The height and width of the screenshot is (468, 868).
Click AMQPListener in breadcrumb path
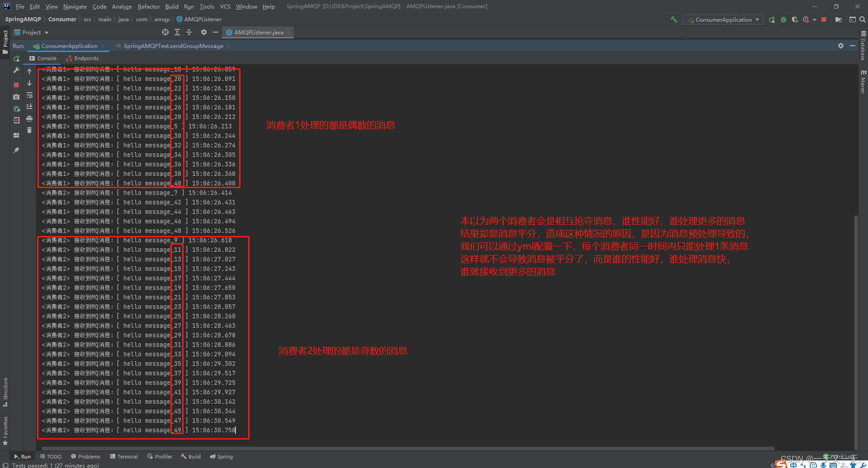pyautogui.click(x=199, y=19)
